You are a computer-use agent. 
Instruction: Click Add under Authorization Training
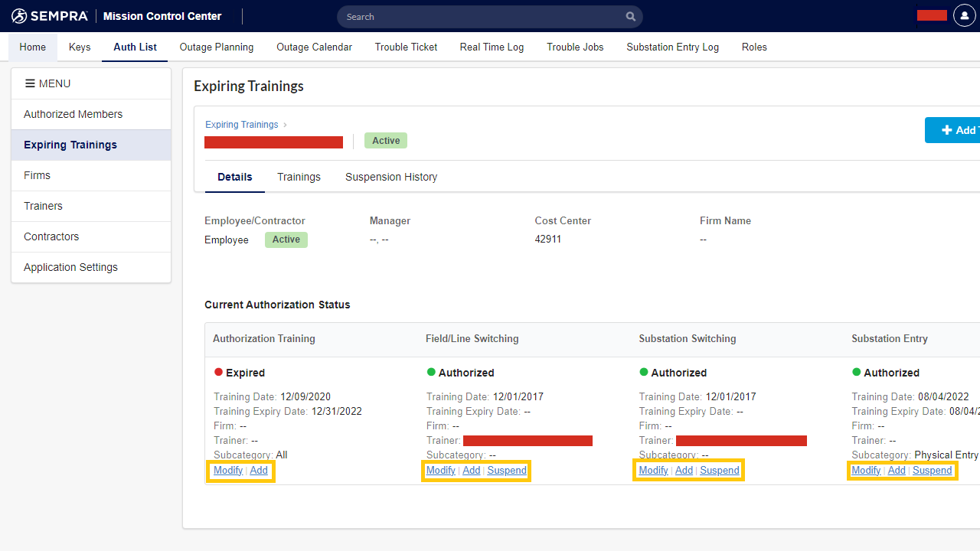pos(259,471)
